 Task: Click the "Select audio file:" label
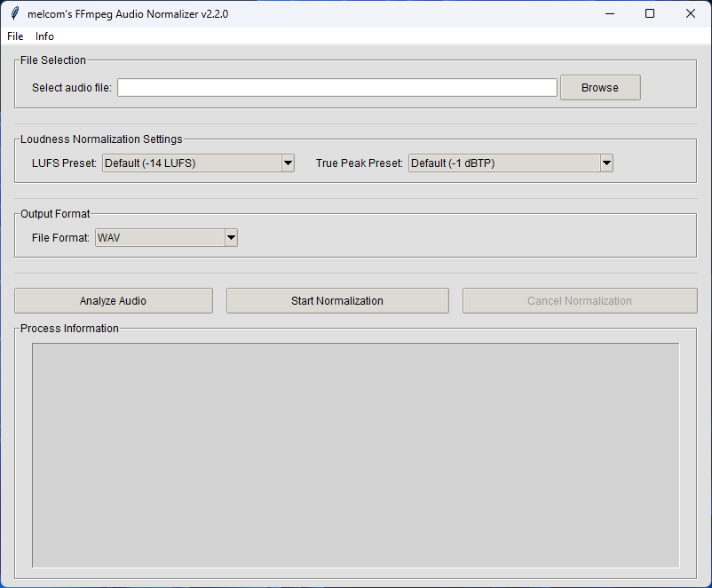coord(72,87)
